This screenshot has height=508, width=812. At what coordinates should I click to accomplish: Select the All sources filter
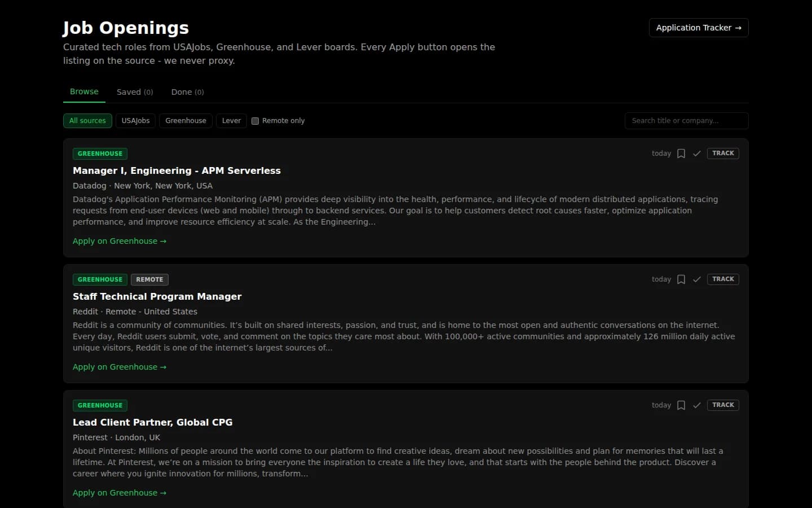click(x=87, y=121)
